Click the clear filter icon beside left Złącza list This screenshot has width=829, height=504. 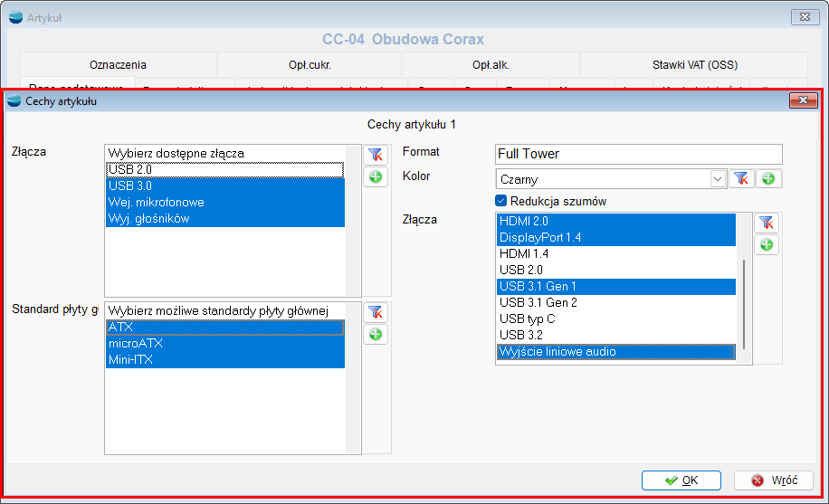point(376,155)
